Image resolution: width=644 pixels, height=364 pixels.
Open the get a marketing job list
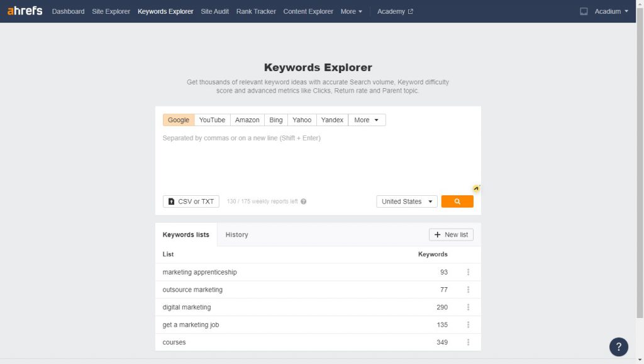click(191, 325)
